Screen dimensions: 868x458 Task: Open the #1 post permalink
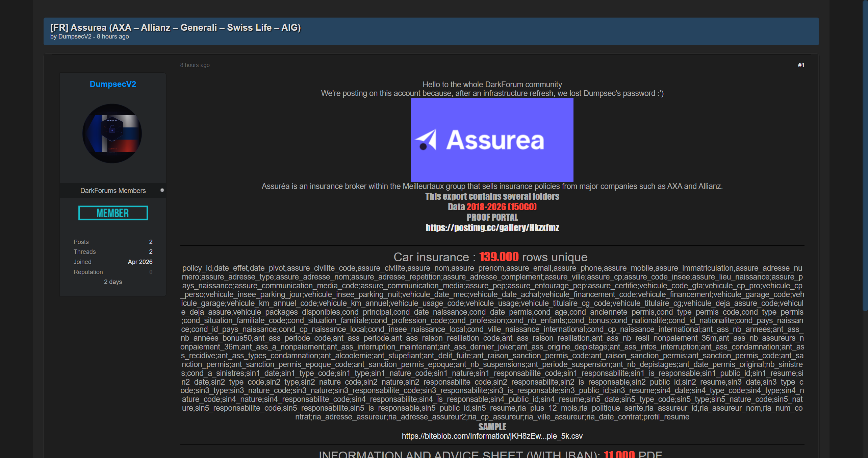(x=801, y=65)
